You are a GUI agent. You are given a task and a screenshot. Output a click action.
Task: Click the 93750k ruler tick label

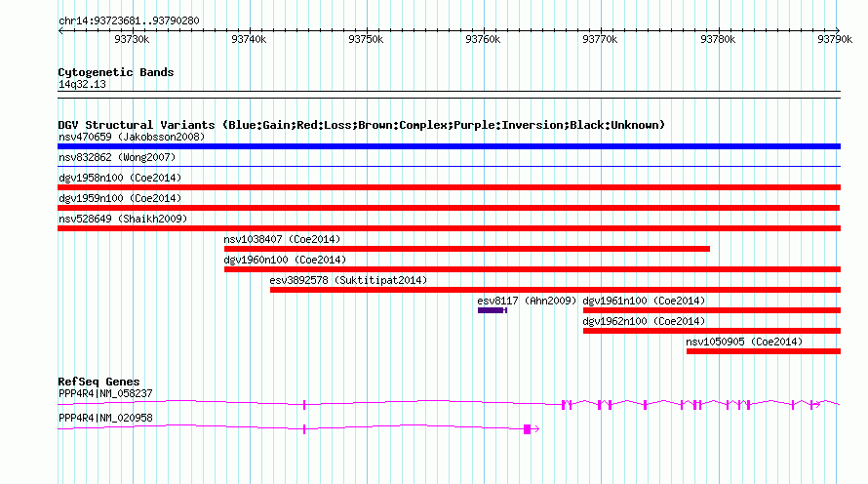pos(366,40)
